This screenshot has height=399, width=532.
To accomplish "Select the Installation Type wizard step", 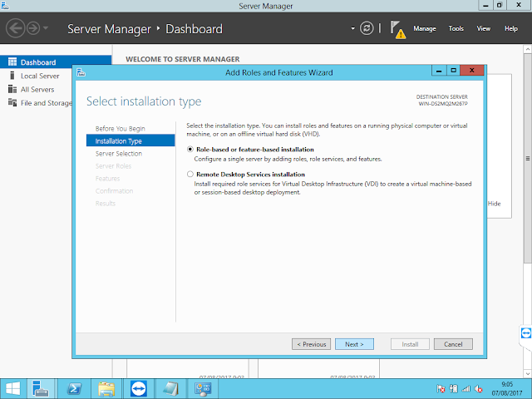I will 131,140.
